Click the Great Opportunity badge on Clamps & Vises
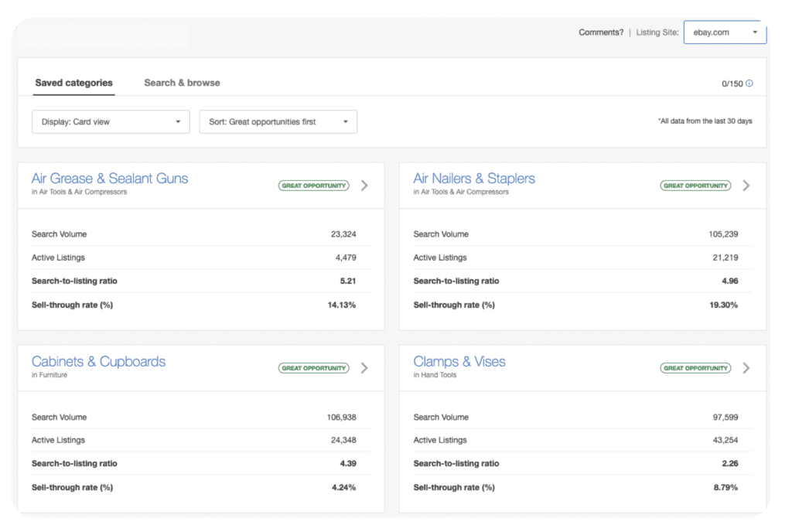 [x=695, y=368]
